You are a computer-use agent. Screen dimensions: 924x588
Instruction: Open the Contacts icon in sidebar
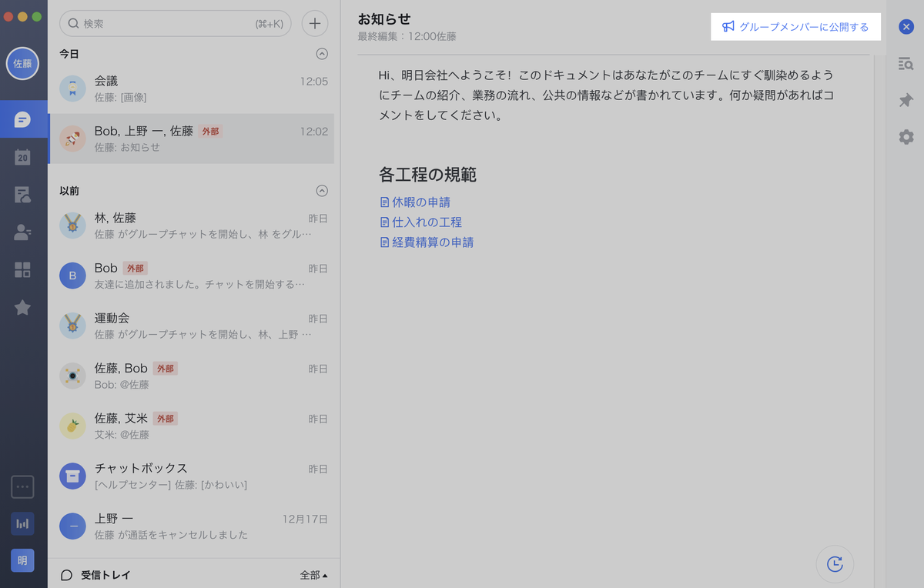pyautogui.click(x=23, y=232)
